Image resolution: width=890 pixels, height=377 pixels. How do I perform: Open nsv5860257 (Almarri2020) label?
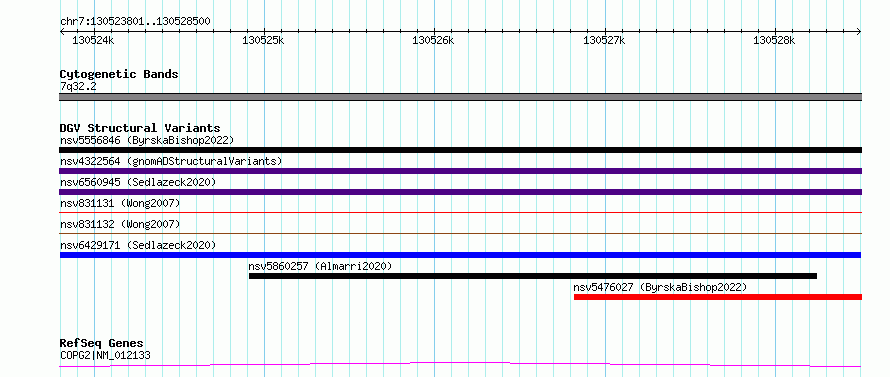click(320, 266)
